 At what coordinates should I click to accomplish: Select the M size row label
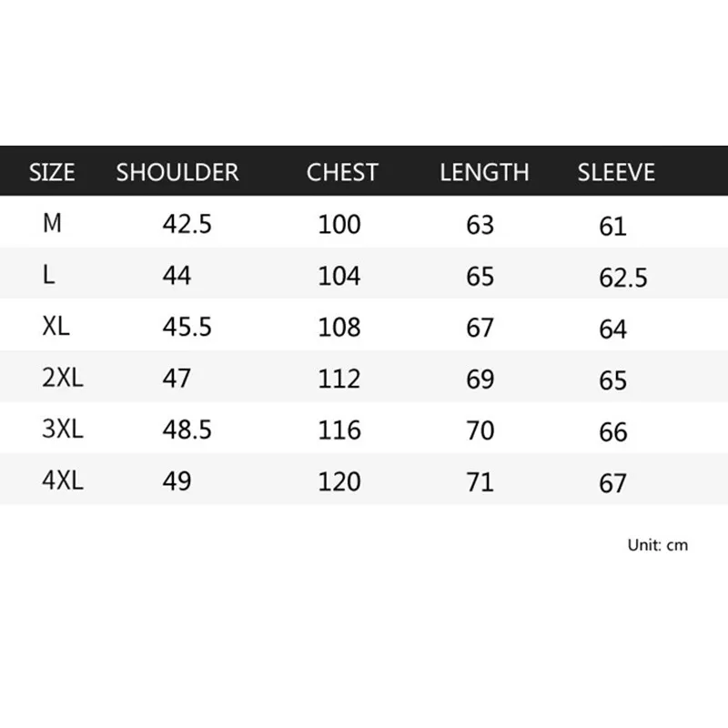click(52, 223)
